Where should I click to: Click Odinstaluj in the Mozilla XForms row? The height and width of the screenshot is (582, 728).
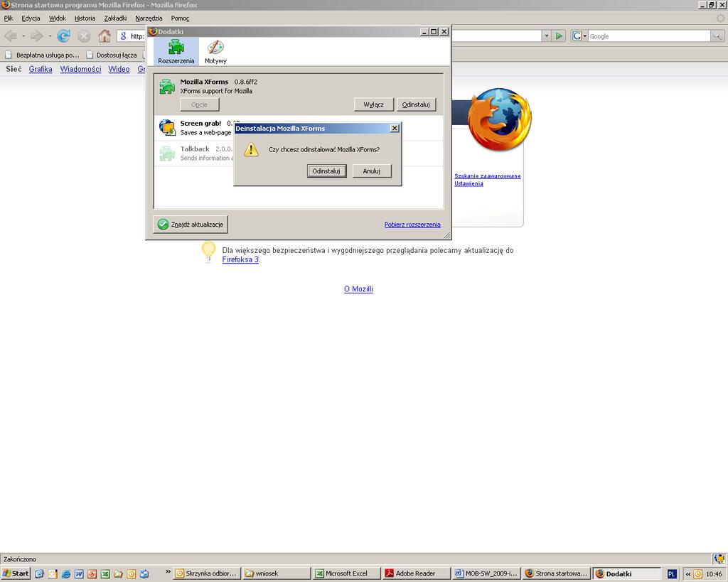tap(416, 104)
